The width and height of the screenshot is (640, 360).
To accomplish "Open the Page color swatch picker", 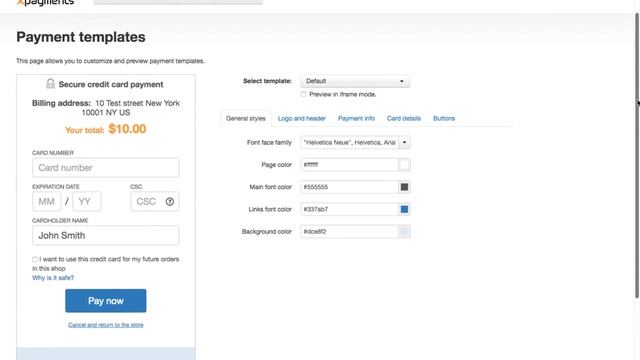I will click(404, 165).
